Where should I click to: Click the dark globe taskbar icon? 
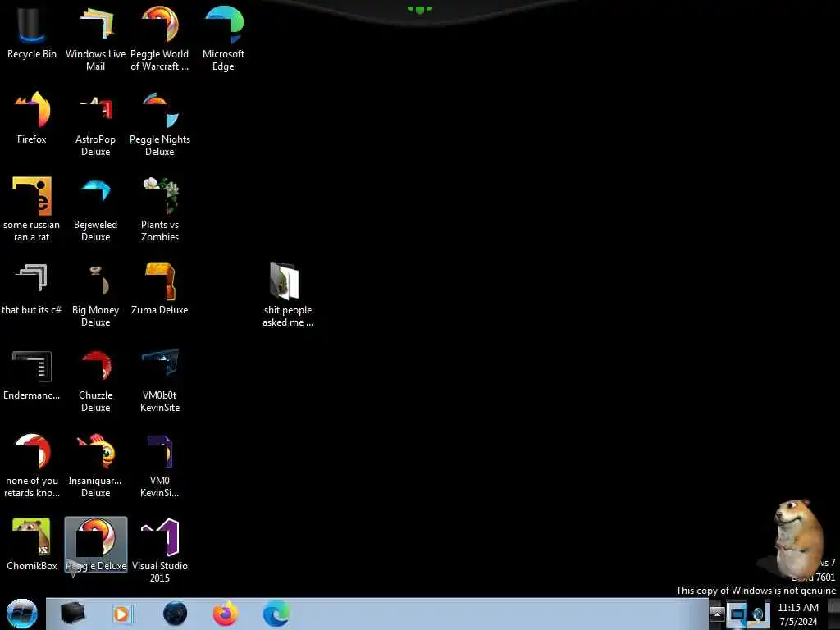(x=175, y=614)
